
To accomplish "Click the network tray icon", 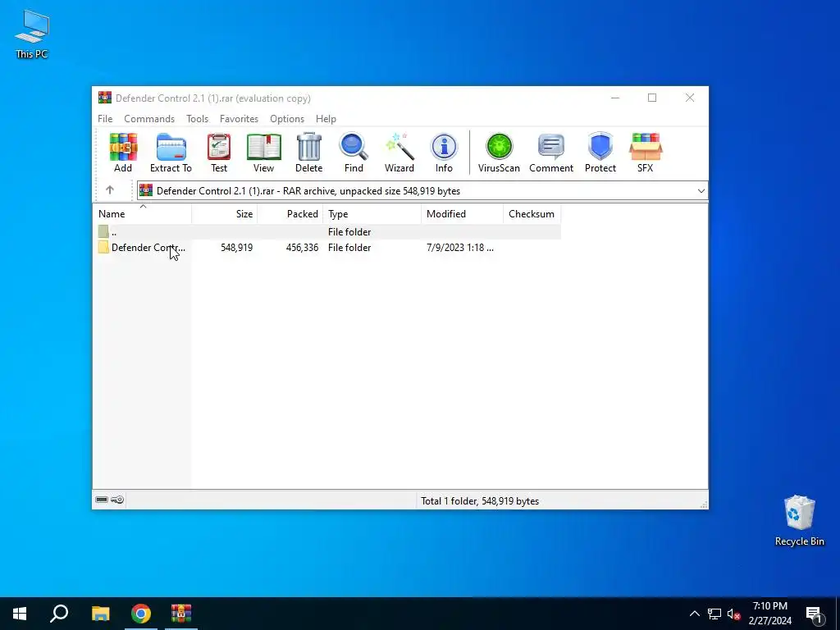I will [x=714, y=614].
